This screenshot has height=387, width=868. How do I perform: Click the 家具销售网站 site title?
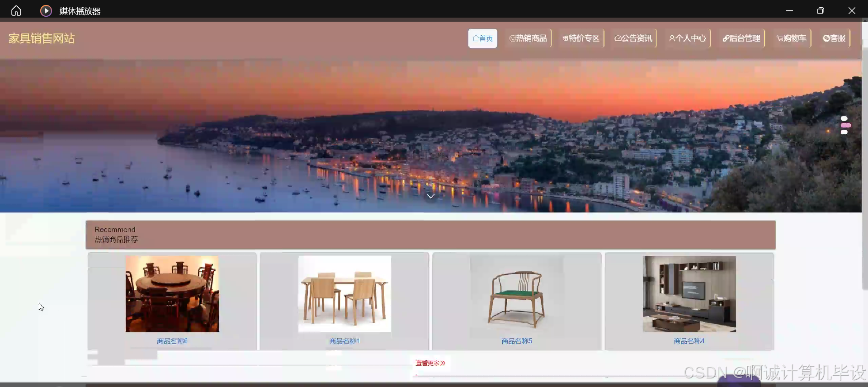[x=42, y=38]
